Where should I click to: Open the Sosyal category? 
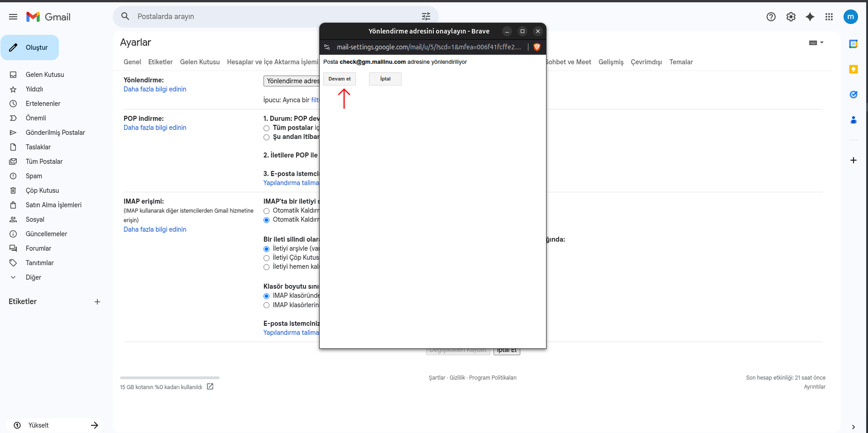coord(35,219)
